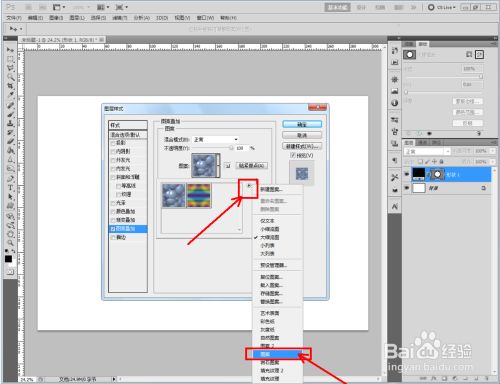The height and width of the screenshot is (384, 500).
Task: Select the Crop tool
Action: click(10, 86)
